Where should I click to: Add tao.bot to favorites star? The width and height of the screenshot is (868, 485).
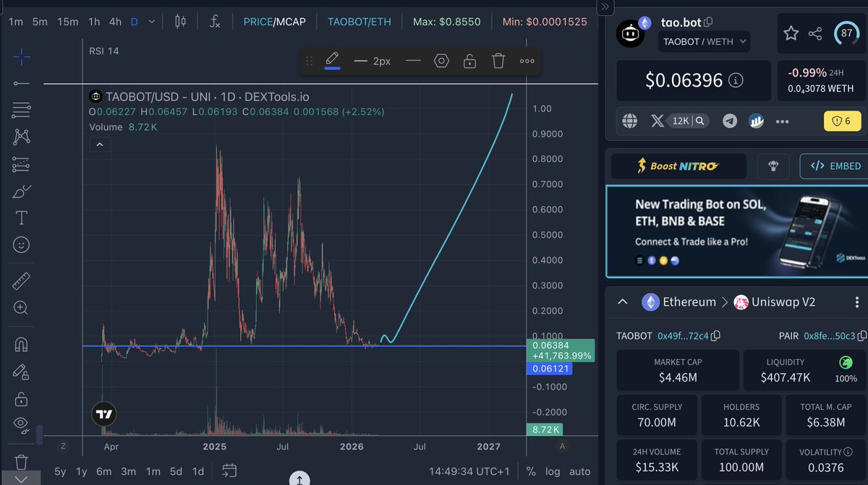point(791,33)
